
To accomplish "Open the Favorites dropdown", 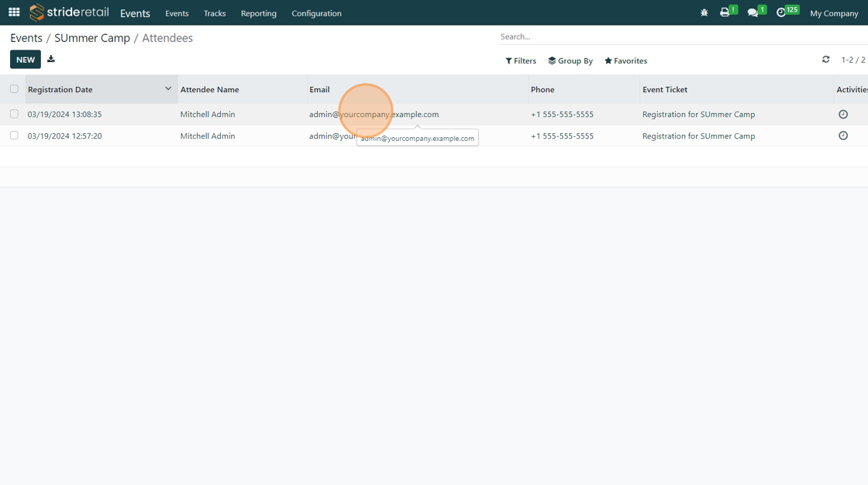I will point(625,61).
